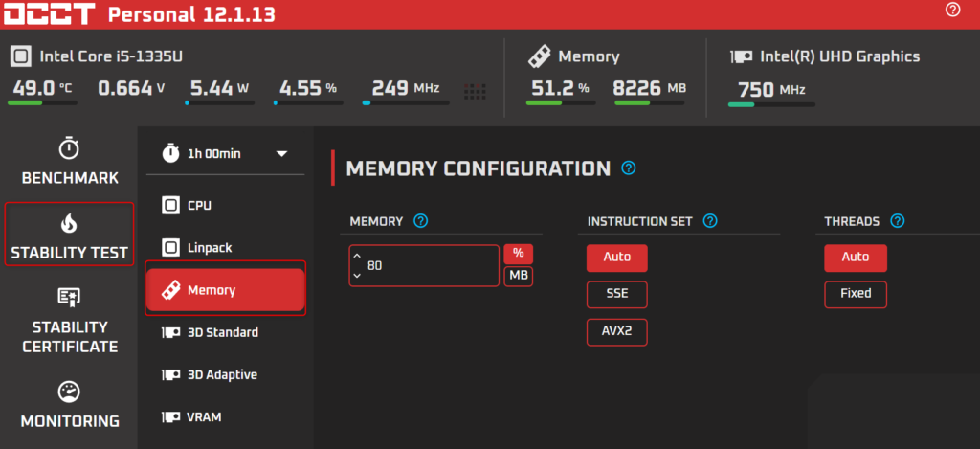Screen dimensions: 980x449
Task: Click the CPU clock 249 MHz reading
Action: 406,88
